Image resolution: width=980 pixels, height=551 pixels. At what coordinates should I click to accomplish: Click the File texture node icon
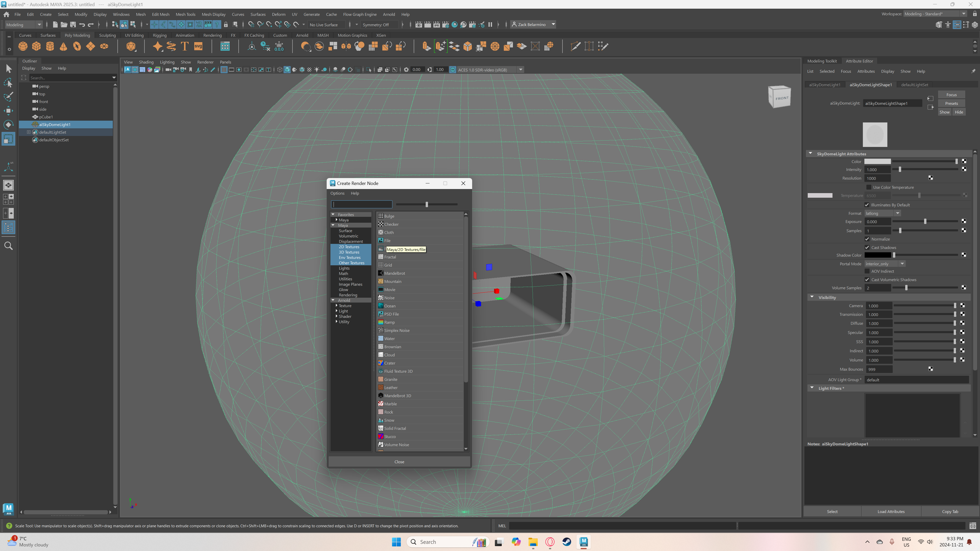pyautogui.click(x=381, y=240)
